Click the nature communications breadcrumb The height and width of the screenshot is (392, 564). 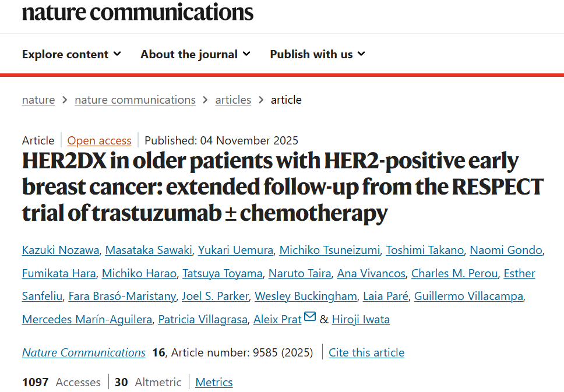[135, 100]
